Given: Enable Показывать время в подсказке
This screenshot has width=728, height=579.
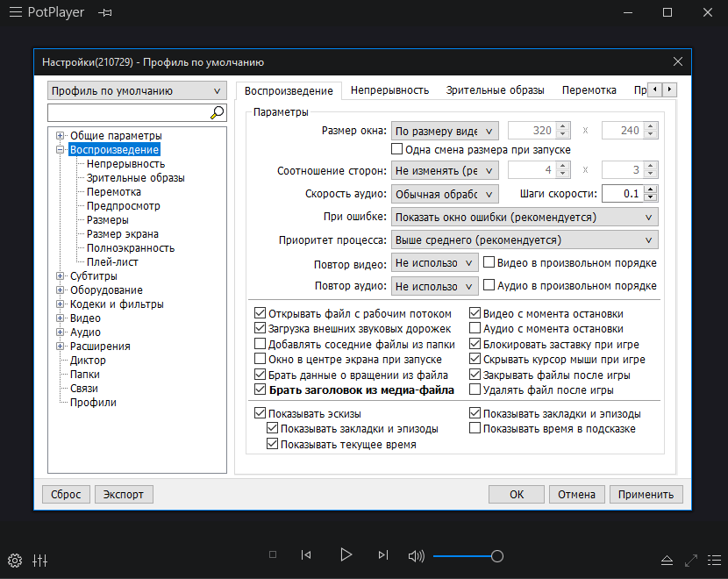Looking at the screenshot, I should (x=475, y=428).
